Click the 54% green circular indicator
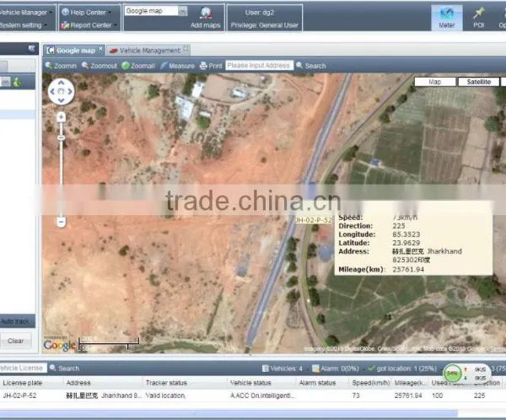 tap(452, 373)
